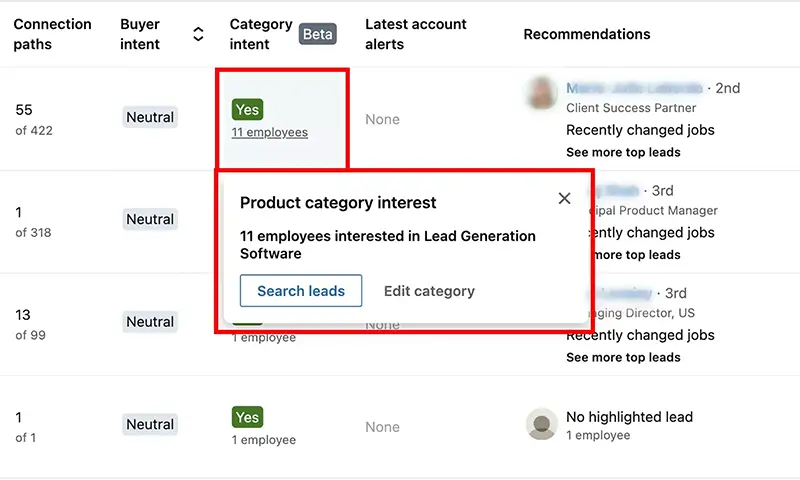Viewport: 800px width, 480px height.
Task: Open the Client Success Partner lead avatar
Action: tap(541, 93)
